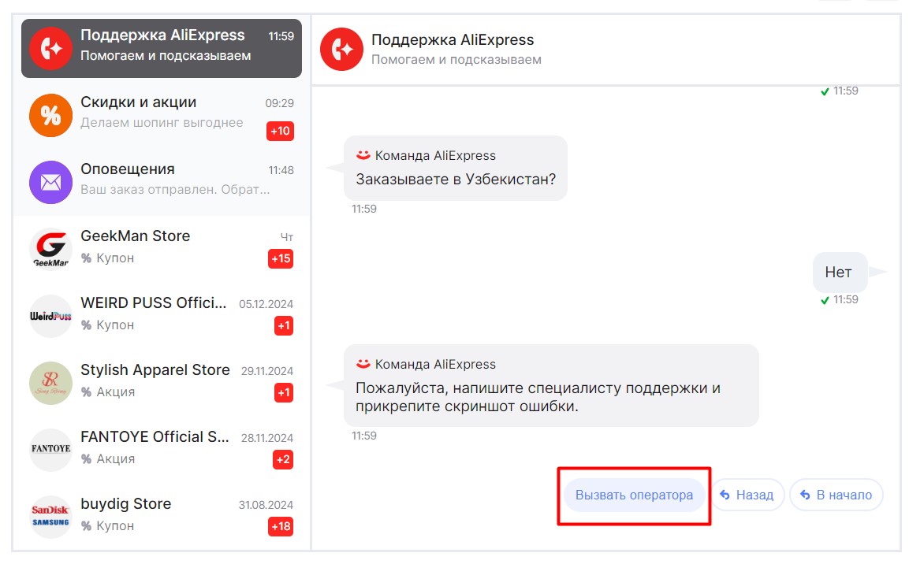Open the FANTOYE store logo avatar

pos(50,450)
